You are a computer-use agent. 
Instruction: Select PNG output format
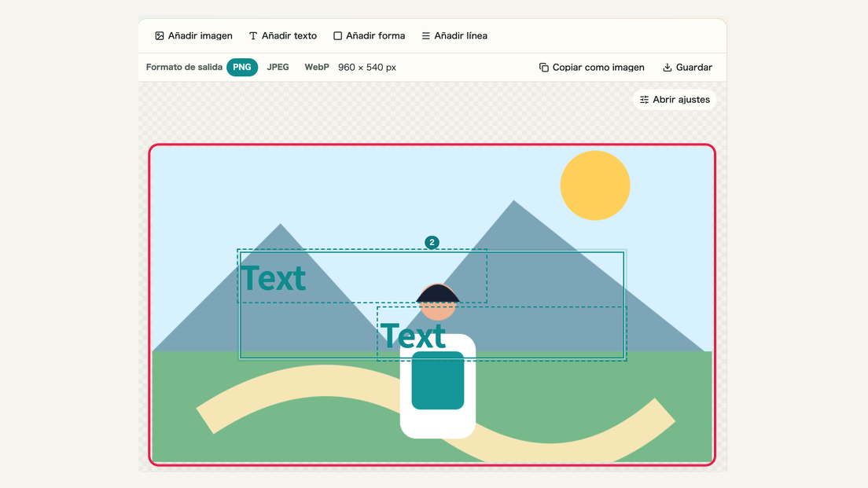pyautogui.click(x=242, y=67)
